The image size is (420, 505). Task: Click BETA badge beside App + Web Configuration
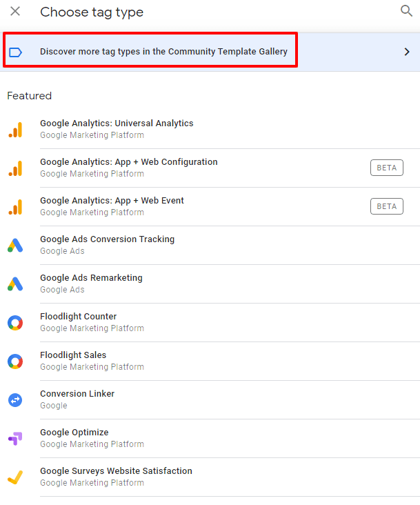(x=386, y=168)
